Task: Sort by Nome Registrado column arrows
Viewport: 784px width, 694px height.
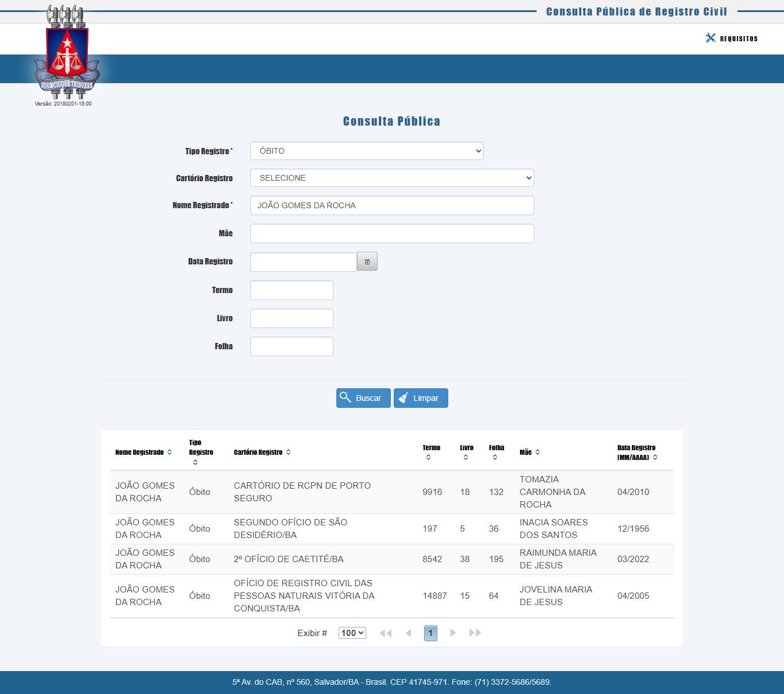Action: (x=169, y=453)
